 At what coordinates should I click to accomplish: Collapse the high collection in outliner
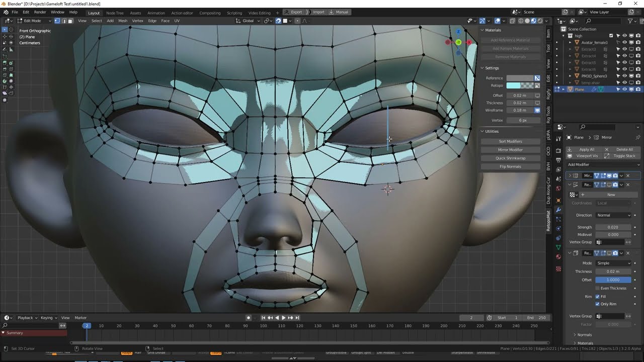tap(563, 36)
